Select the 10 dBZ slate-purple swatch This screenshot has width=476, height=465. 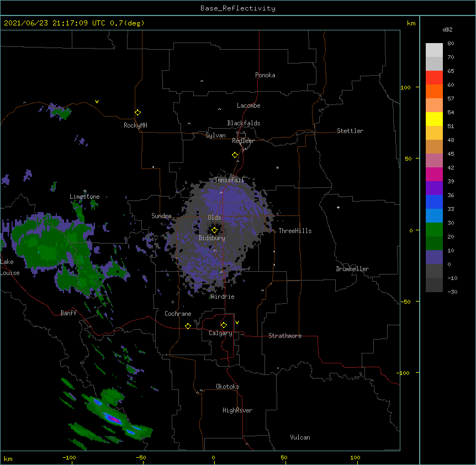[434, 257]
